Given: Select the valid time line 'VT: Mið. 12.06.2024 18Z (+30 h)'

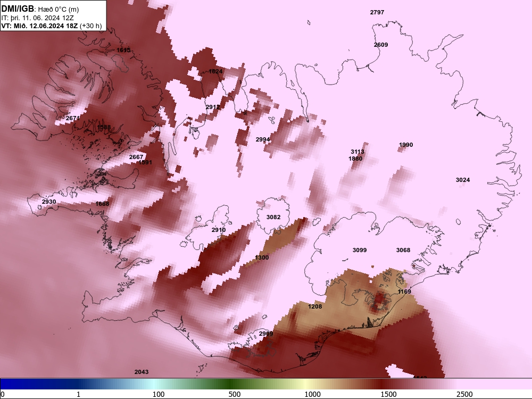Looking at the screenshot, I should 52,26.
